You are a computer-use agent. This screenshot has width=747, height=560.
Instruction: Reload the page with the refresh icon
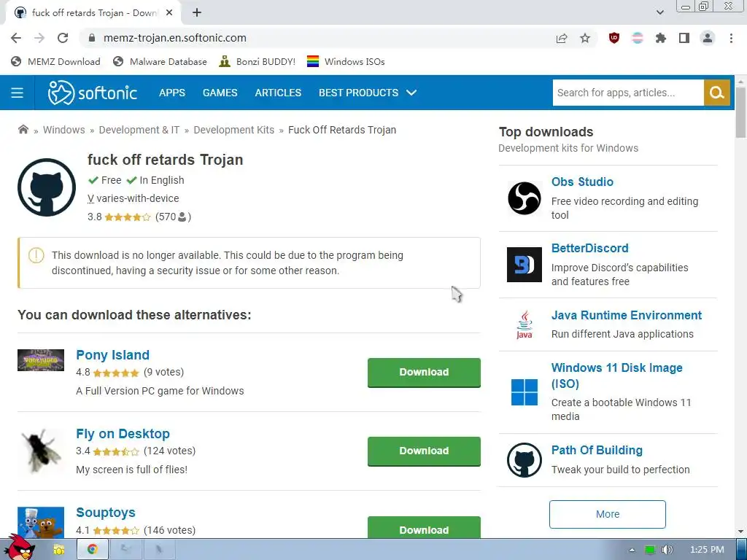[x=63, y=38]
